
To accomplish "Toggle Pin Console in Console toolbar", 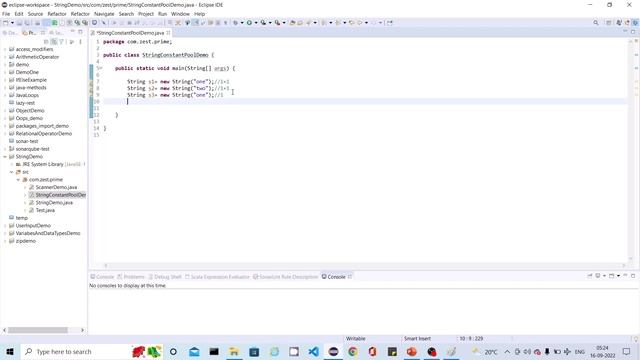I will (590, 276).
